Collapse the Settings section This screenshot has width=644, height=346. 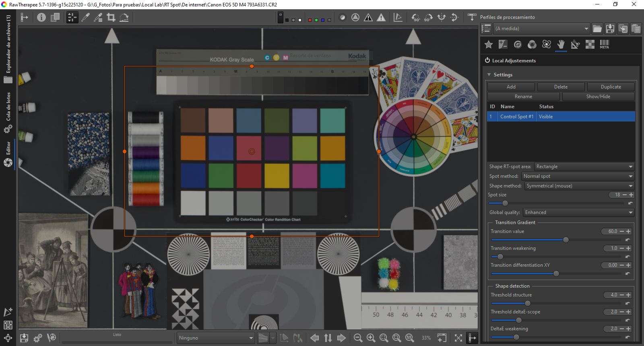[489, 75]
